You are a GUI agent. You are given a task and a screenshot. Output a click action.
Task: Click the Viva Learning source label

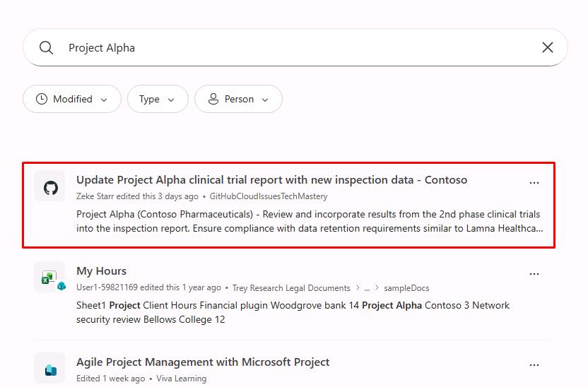pos(181,379)
